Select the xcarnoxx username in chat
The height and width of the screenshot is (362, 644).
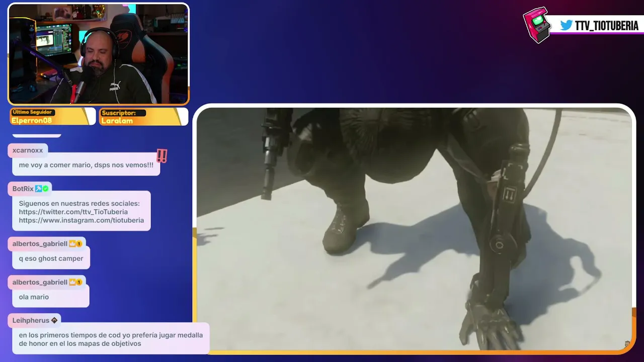click(x=28, y=150)
